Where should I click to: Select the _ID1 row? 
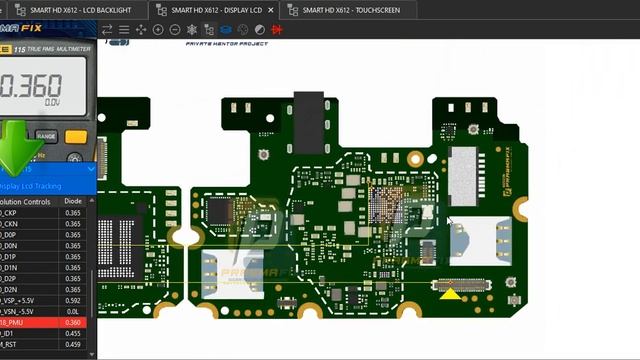point(43,333)
